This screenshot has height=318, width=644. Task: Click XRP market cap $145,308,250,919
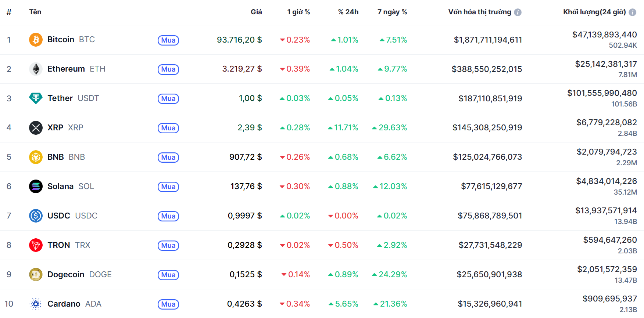point(487,128)
